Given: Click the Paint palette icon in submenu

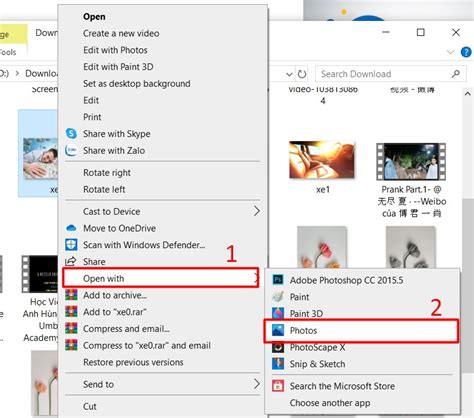Looking at the screenshot, I should click(278, 296).
